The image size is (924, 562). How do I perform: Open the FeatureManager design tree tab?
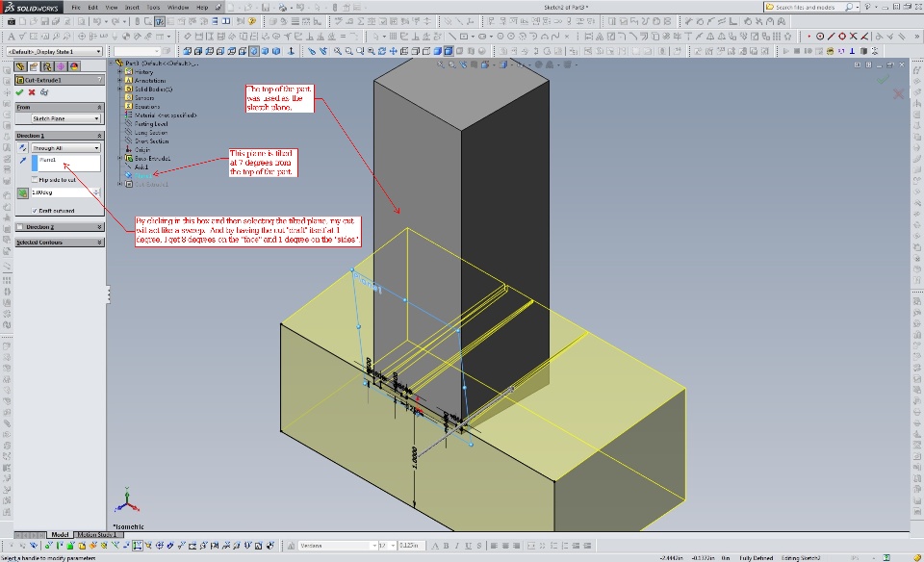point(20,66)
